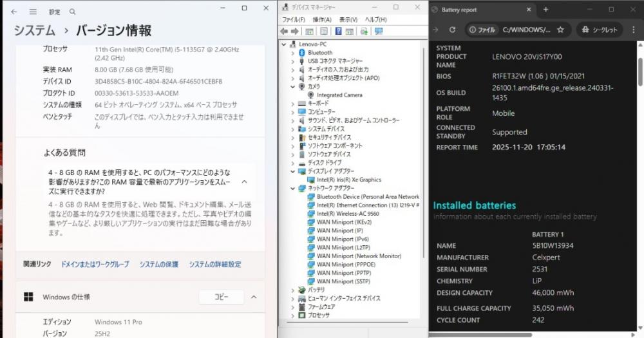The width and height of the screenshot is (644, 338).
Task: Click the file info chip in address bar
Action: click(482, 30)
